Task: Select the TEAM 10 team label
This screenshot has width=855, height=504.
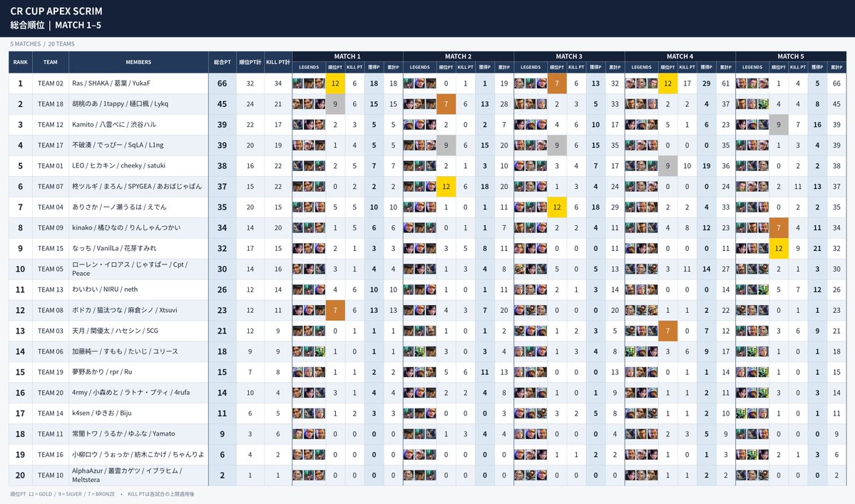Action: [50, 475]
